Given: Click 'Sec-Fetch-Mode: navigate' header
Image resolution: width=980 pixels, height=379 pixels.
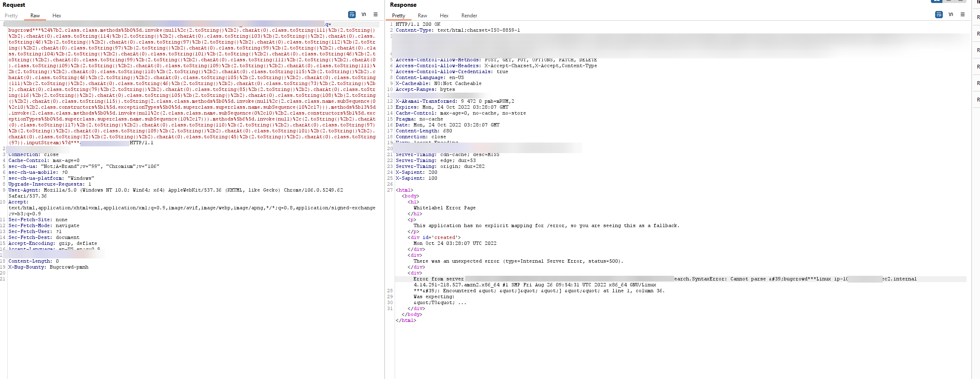Looking at the screenshot, I should tap(44, 226).
